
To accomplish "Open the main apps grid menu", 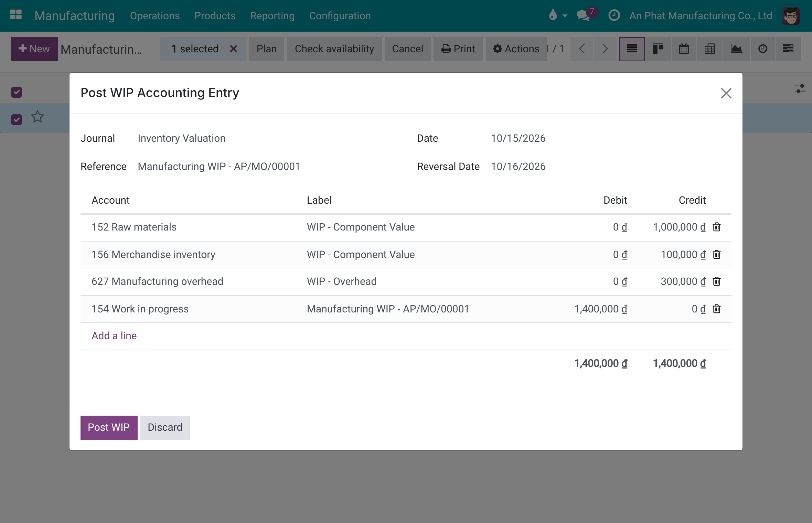I will pyautogui.click(x=16, y=15).
